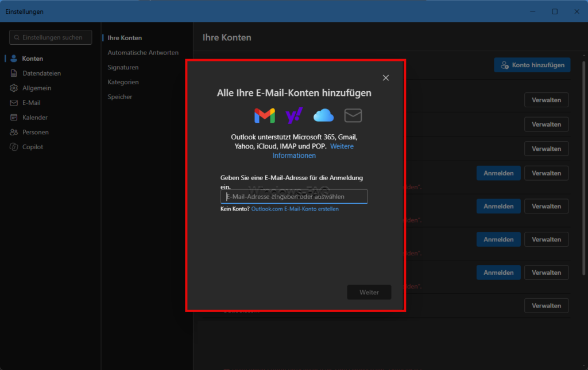588x370 pixels.
Task: Focus the Einstellungen suchen search box
Action: point(51,37)
